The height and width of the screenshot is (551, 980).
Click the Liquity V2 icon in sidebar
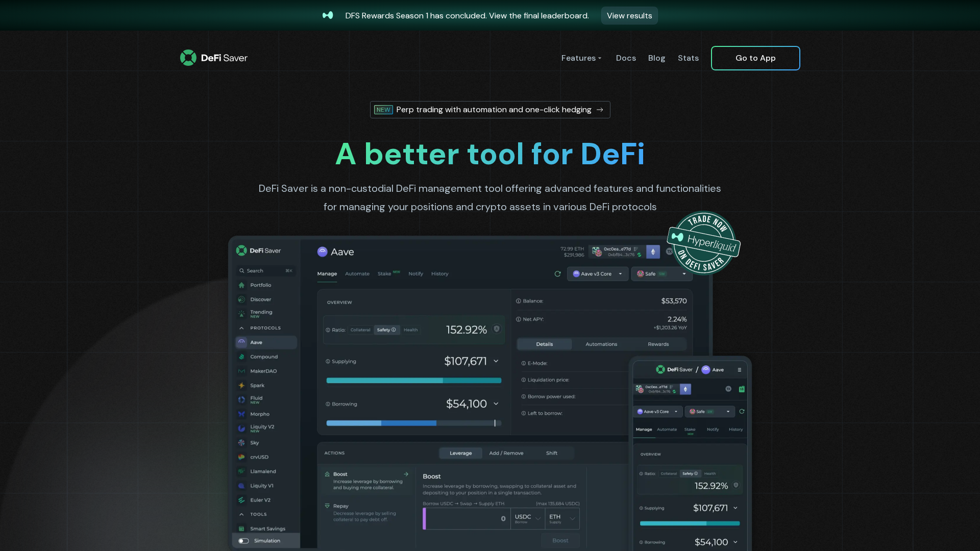[x=241, y=429]
